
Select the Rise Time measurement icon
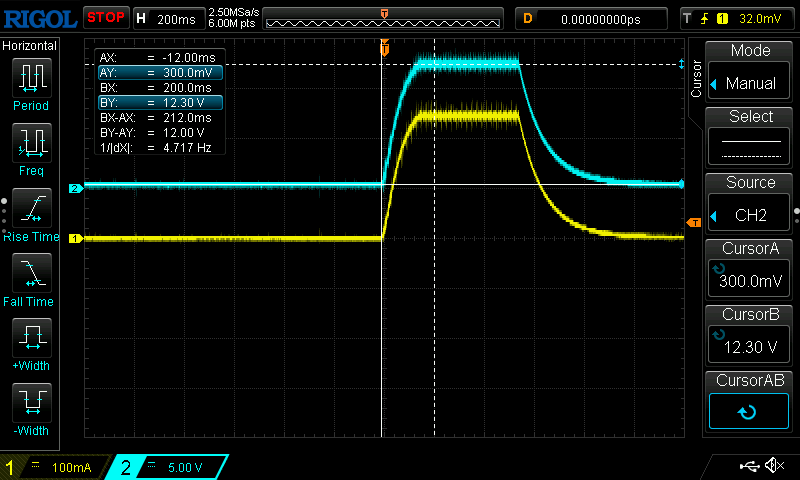32,208
